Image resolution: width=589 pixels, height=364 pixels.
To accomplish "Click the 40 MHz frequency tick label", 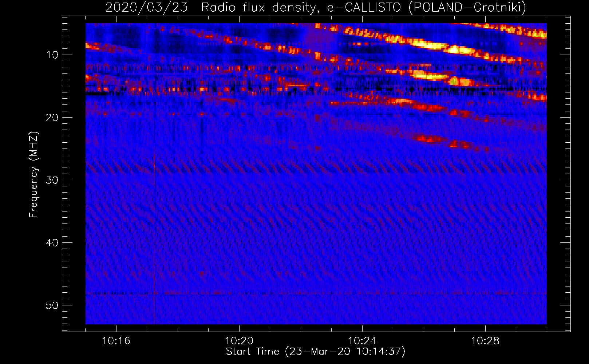I will point(52,243).
